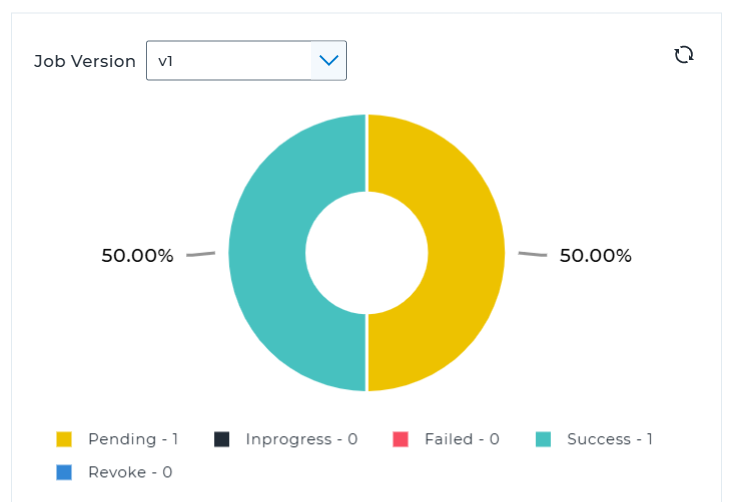
Task: Toggle the Pending yellow legend swatch
Action: 64,439
